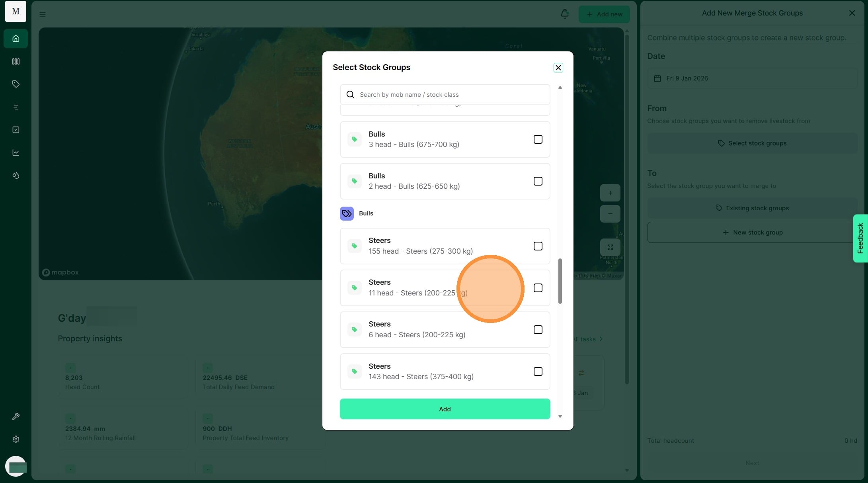Screen dimensions: 868x483
Task: Click the notifications bell icon
Action: 564,14
